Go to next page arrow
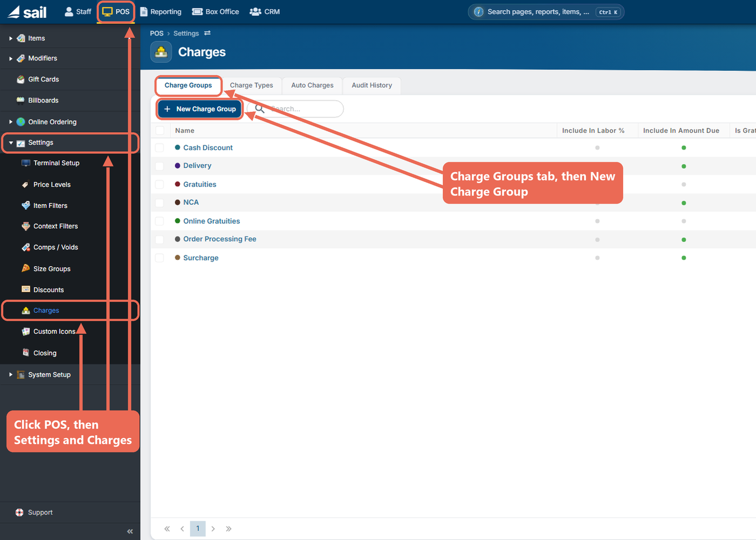 click(213, 529)
